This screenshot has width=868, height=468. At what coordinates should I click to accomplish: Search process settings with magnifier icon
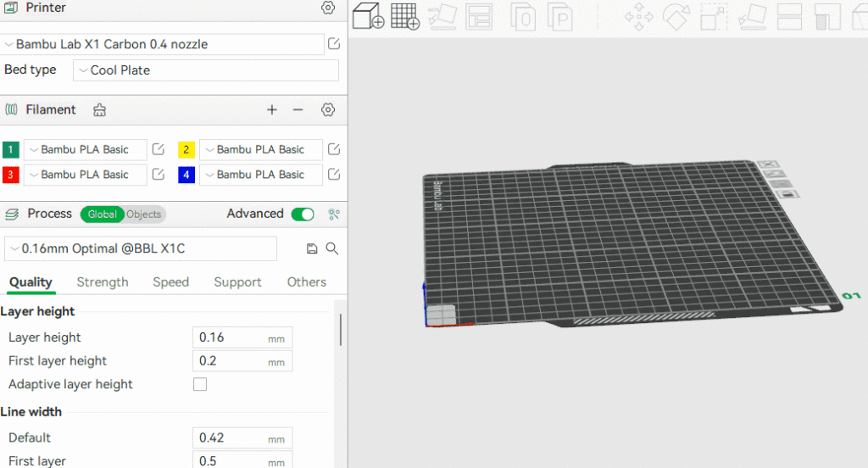tap(332, 248)
